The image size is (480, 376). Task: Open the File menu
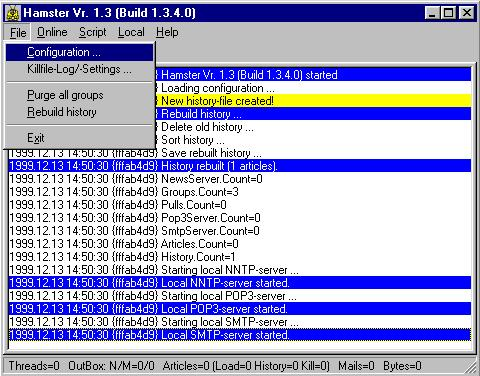click(18, 33)
